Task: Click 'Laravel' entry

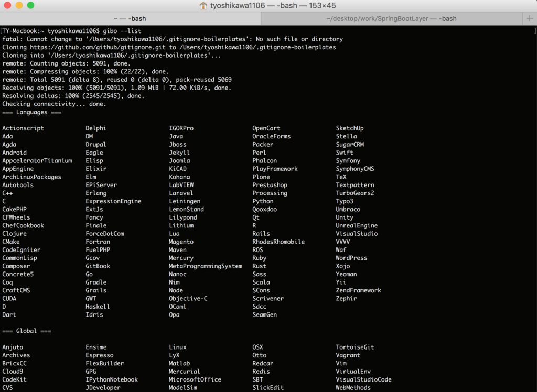Action: click(181, 193)
